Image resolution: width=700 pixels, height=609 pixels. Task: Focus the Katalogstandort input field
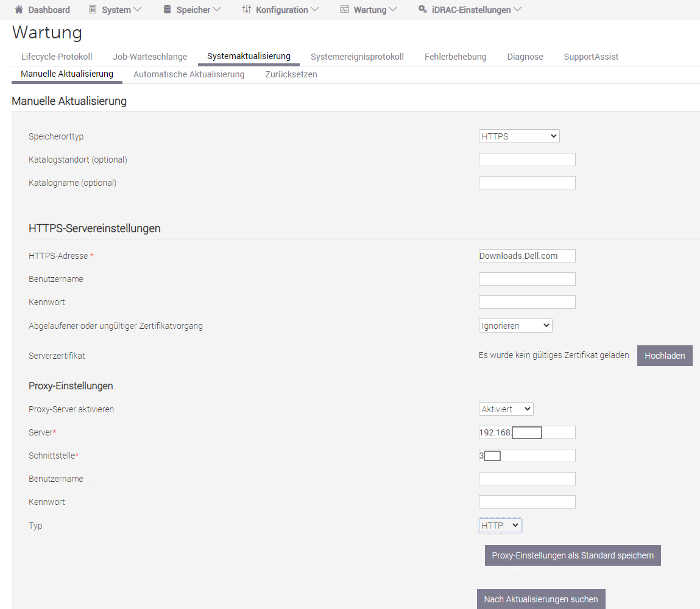(x=527, y=160)
